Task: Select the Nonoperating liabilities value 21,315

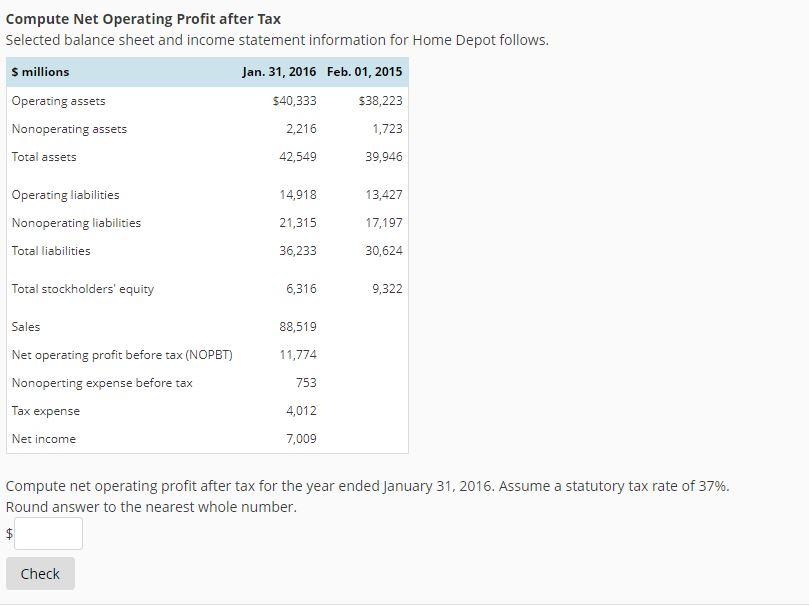Action: (299, 222)
